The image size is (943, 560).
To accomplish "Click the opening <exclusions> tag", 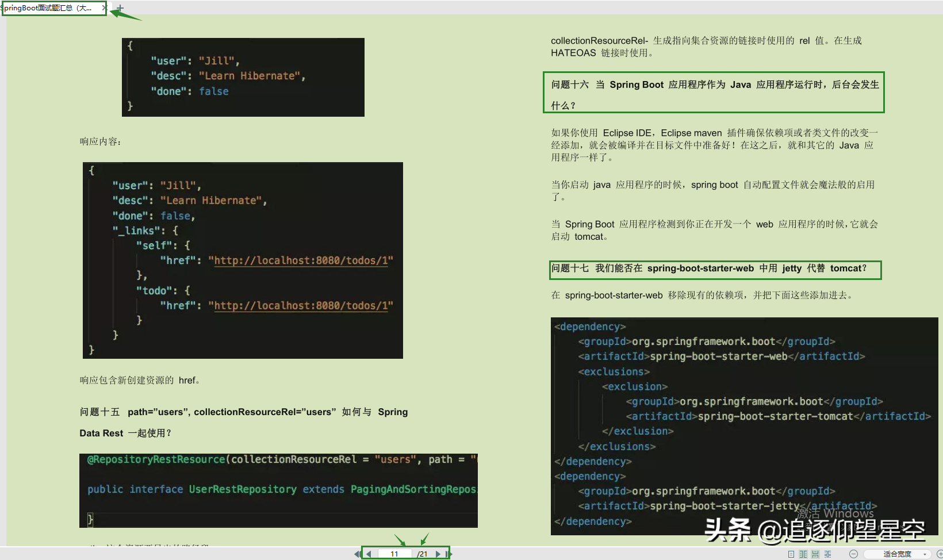I will coord(614,372).
